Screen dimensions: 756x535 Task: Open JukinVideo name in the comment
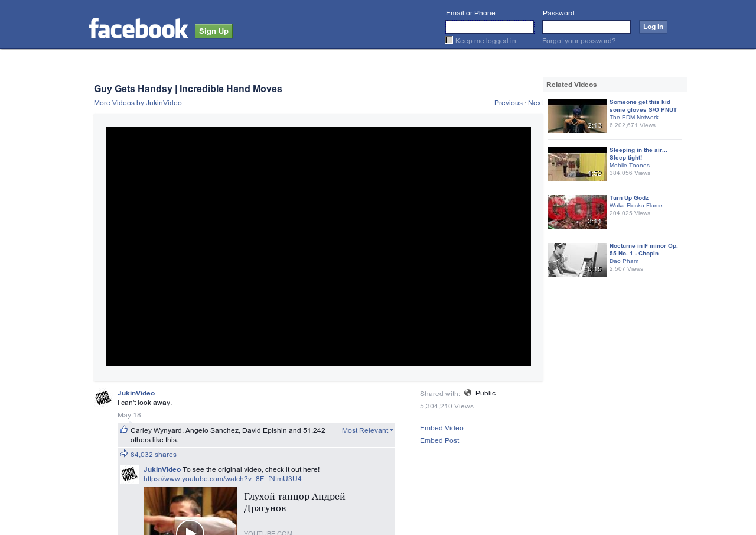point(162,469)
